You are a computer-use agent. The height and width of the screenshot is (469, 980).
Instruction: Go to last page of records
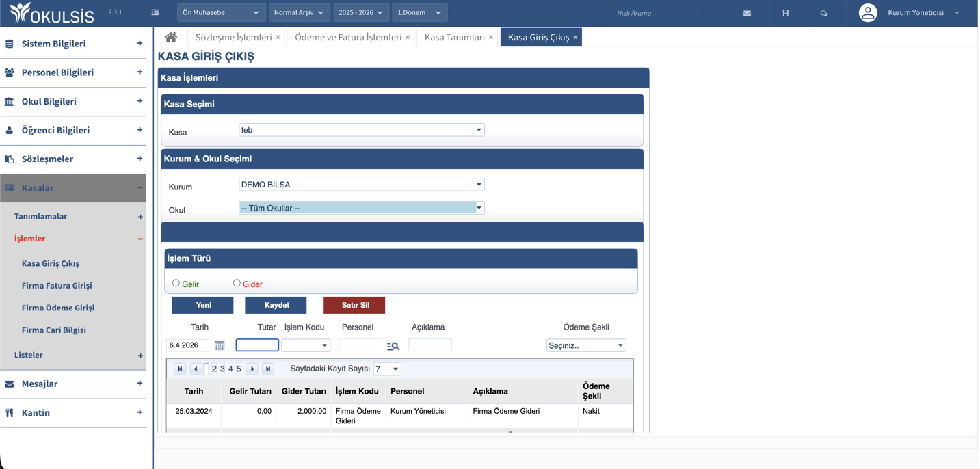point(268,369)
